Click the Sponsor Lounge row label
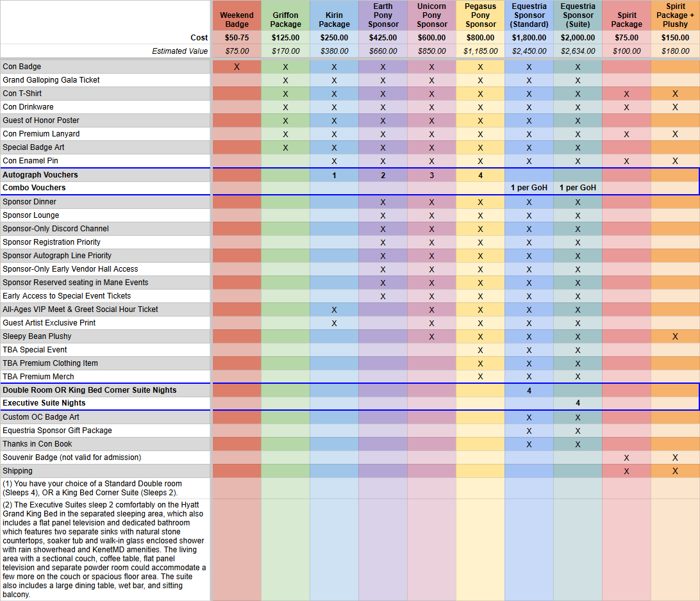This screenshot has width=700, height=601. (31, 215)
